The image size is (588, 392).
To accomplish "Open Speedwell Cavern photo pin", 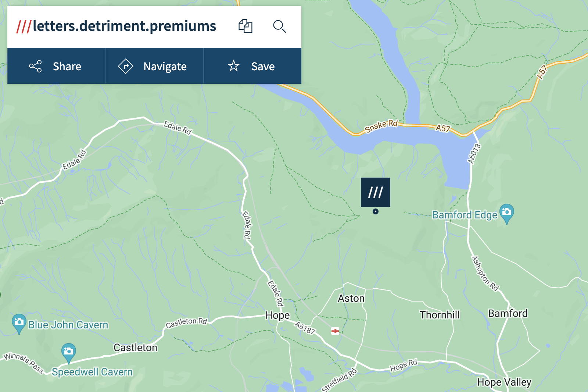I will [x=68, y=353].
